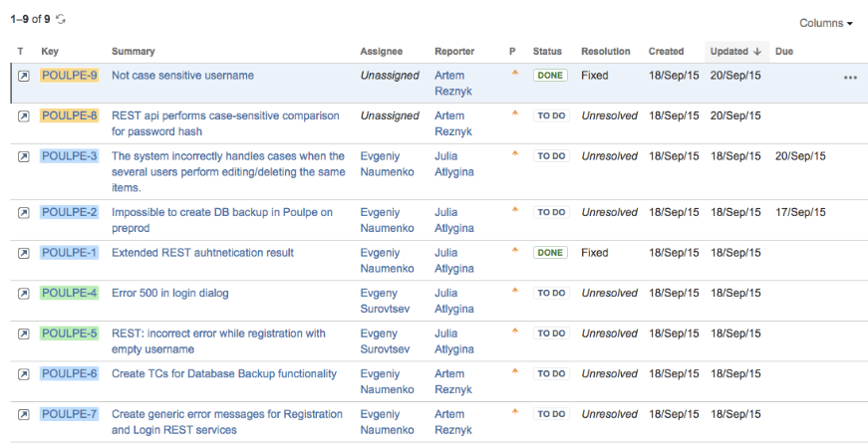
Task: Open the Columns dropdown
Action: [826, 23]
